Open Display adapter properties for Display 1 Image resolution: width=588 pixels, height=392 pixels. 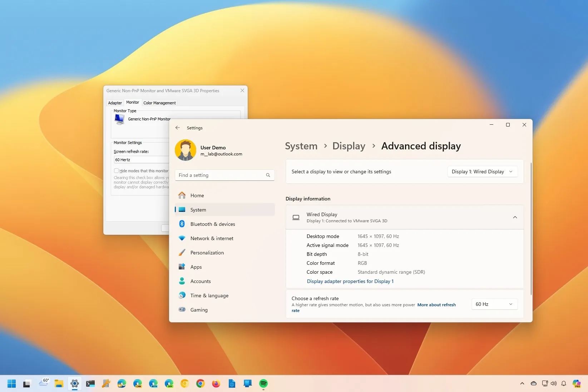350,281
